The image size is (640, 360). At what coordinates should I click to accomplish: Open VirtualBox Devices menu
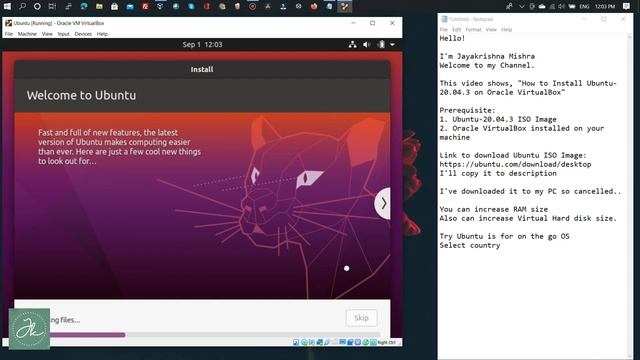(83, 34)
